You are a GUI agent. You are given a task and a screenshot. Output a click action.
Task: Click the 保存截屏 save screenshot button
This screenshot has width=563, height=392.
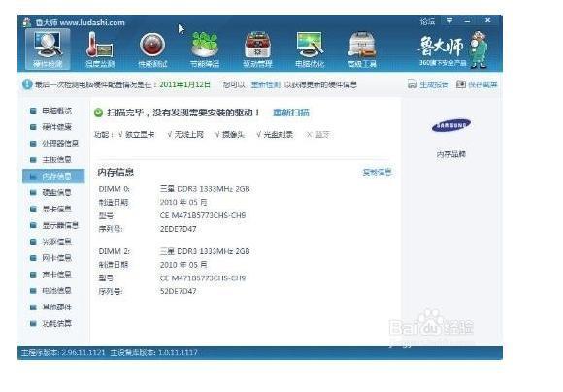point(477,84)
